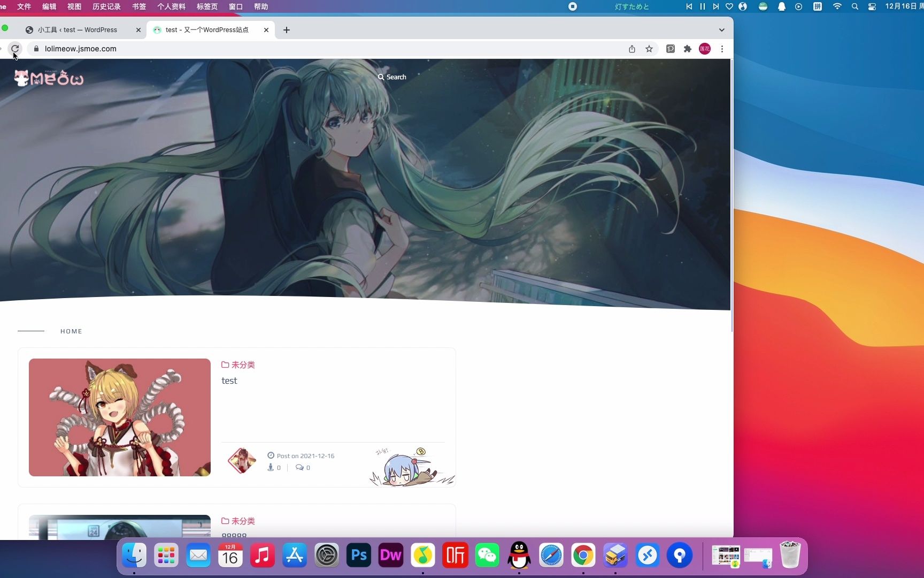This screenshot has width=924, height=578.
Task: Open the fox-girl thumbnail of the test post
Action: pos(120,417)
